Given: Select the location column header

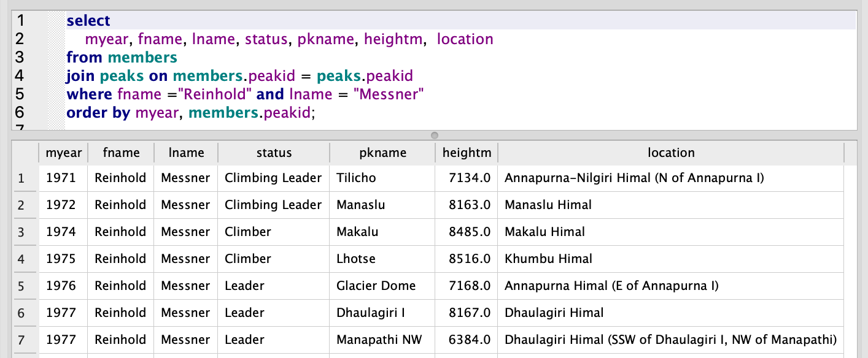Looking at the screenshot, I should tap(671, 153).
